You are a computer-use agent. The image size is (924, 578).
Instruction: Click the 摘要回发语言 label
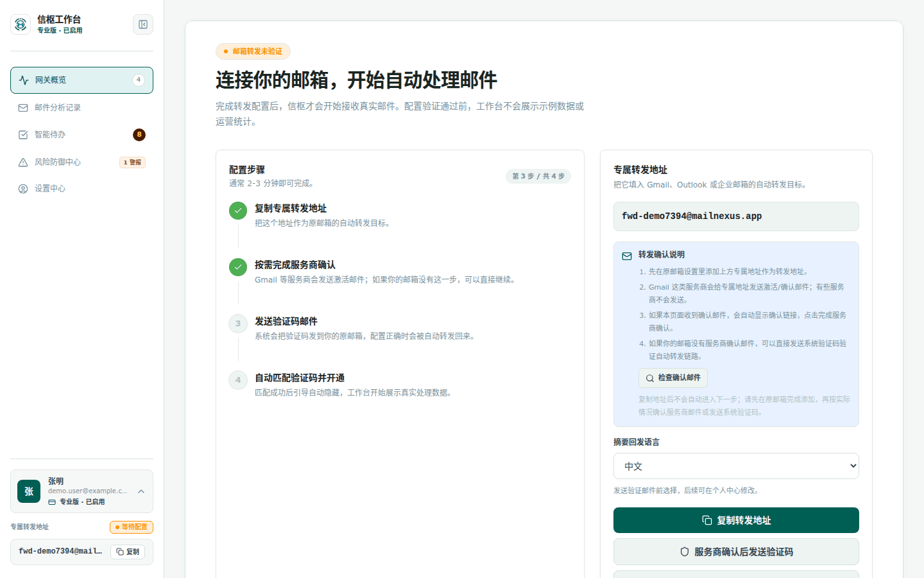coord(637,442)
